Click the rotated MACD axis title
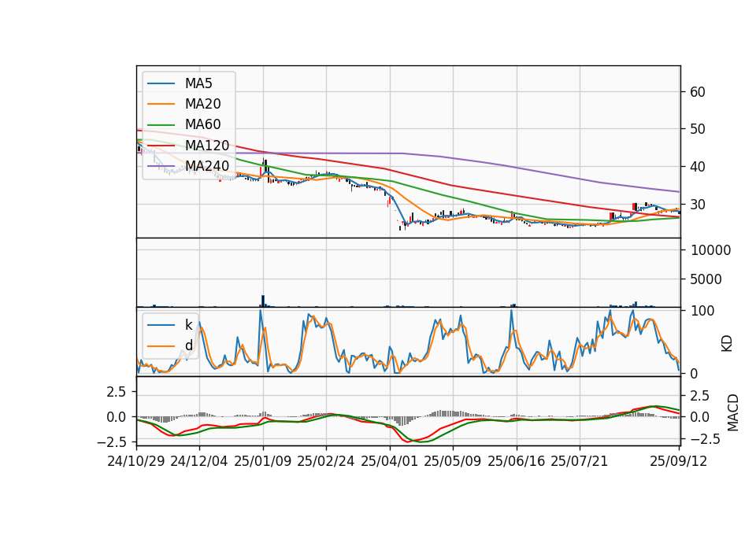Viewport: 756px width, 543px height. pyautogui.click(x=733, y=413)
